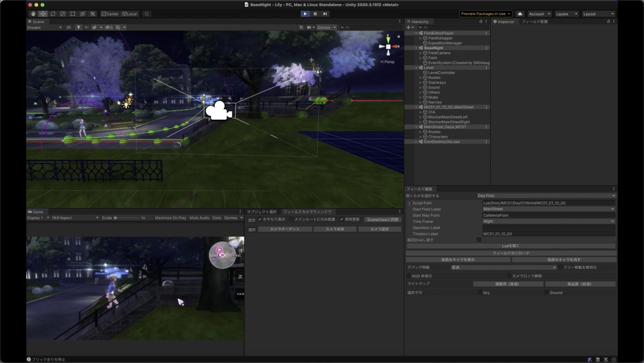Toggle scene lighting bulb icon
644x363 pixels.
pyautogui.click(x=78, y=27)
